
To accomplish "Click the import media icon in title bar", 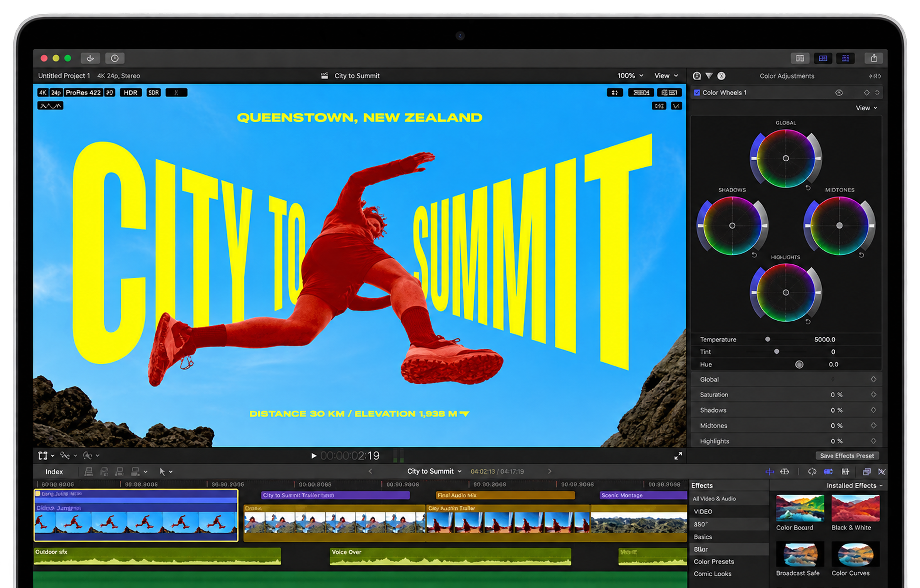I will click(x=90, y=58).
